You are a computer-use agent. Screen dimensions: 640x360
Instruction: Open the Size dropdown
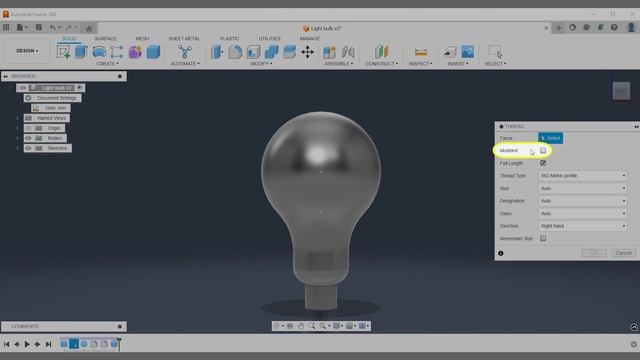582,188
